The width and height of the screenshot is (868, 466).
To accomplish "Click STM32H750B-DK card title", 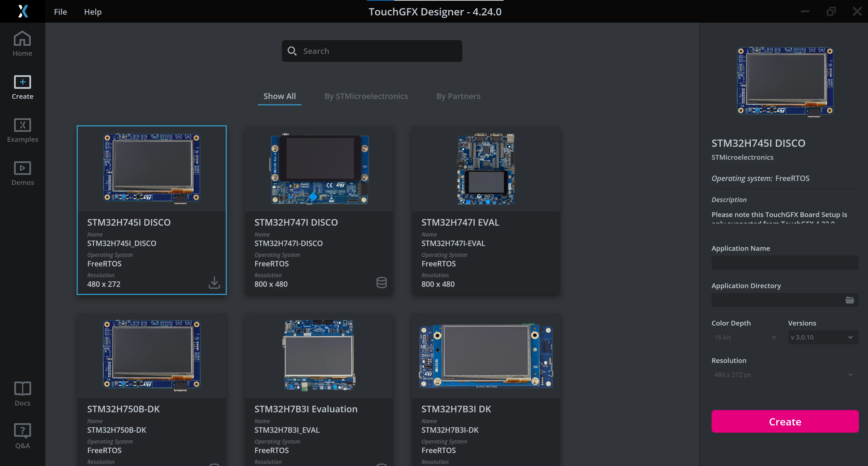I will (123, 409).
